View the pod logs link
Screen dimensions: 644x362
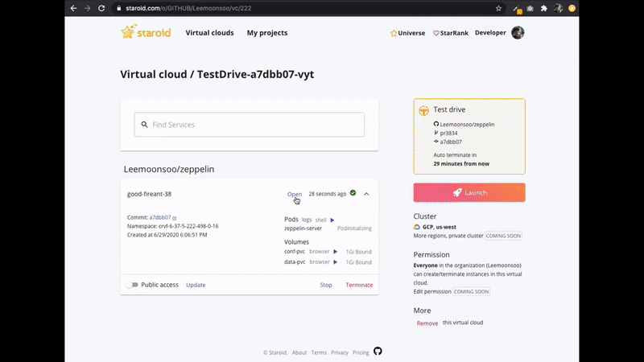tap(307, 220)
